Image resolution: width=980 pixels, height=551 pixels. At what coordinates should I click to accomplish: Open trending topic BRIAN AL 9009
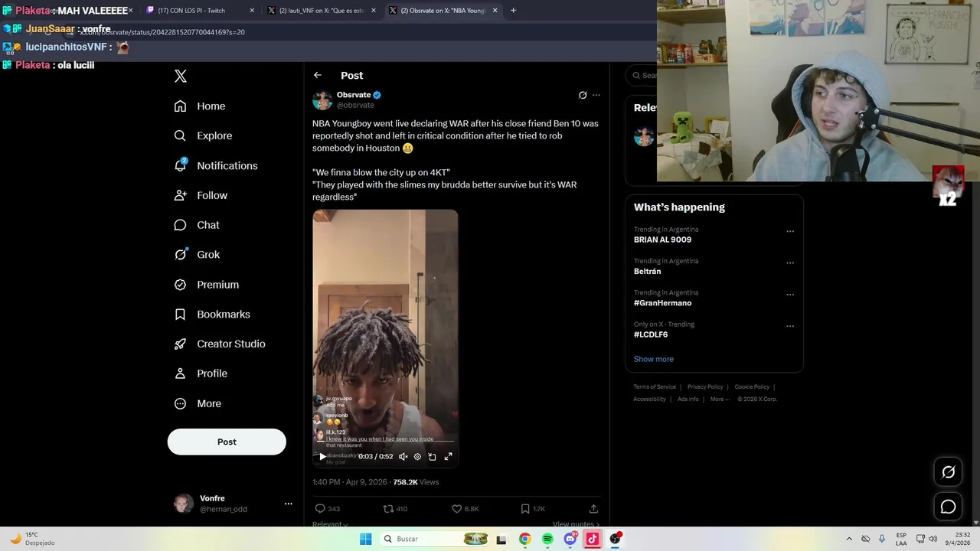pos(662,240)
